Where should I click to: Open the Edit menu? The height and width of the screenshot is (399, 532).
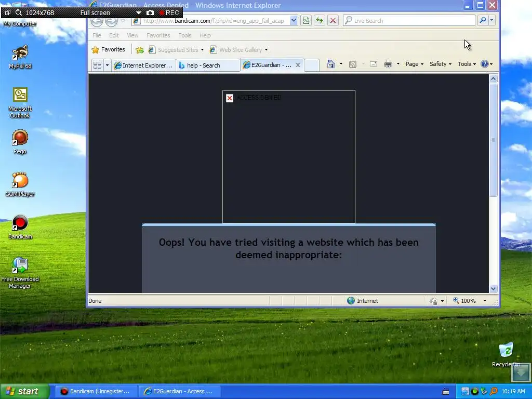point(114,35)
